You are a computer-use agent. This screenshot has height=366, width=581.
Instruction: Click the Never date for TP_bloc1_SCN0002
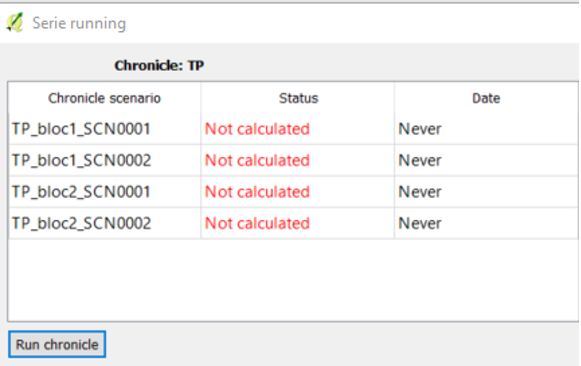420,160
